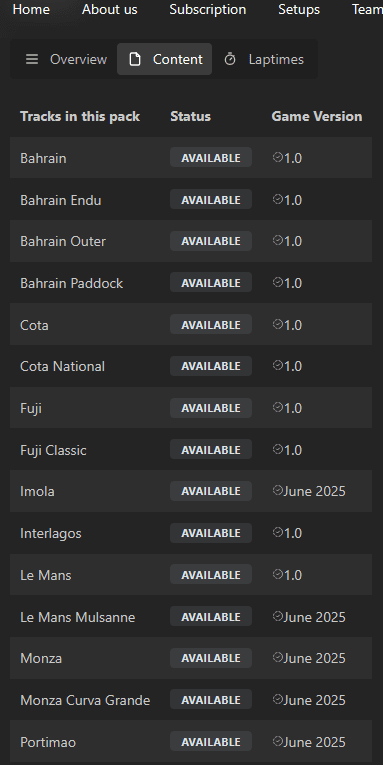The height and width of the screenshot is (765, 383).
Task: Click the document icon on Content tab
Action: [135, 60]
